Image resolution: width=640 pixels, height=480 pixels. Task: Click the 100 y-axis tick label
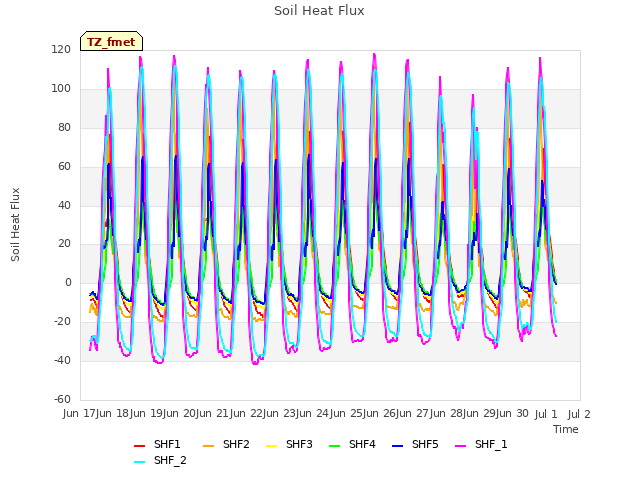(x=61, y=89)
